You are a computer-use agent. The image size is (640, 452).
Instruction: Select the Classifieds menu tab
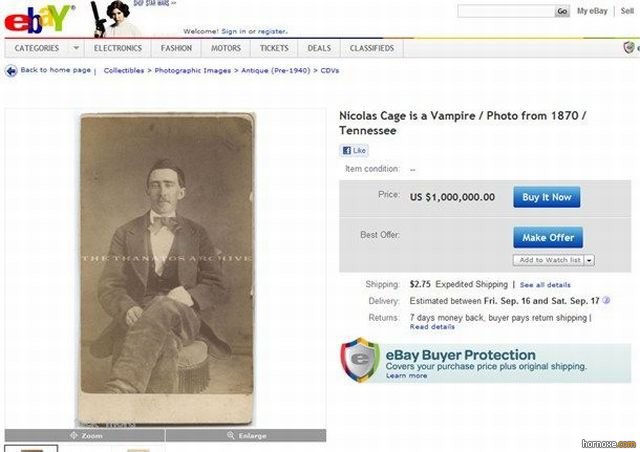[372, 48]
